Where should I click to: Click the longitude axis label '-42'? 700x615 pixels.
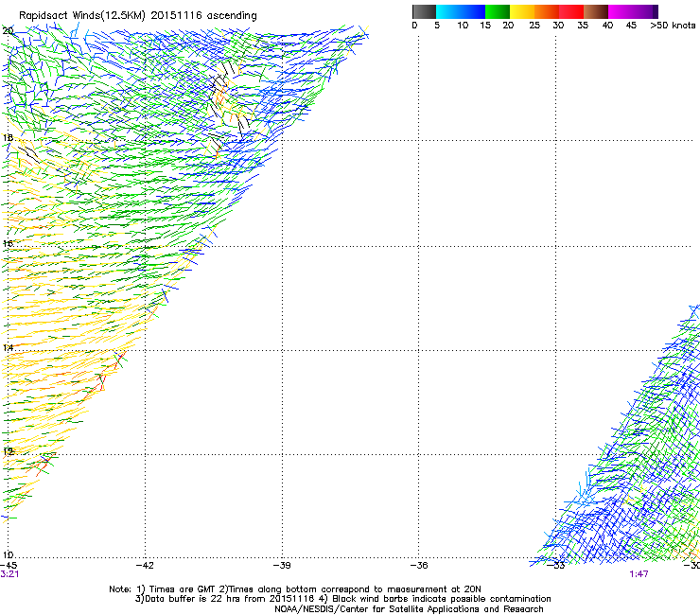coord(145,566)
